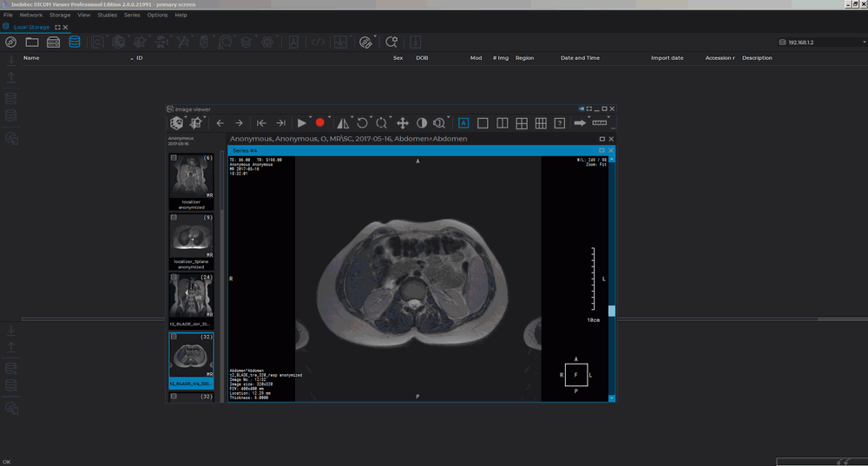
Task: Click the red record button
Action: click(x=319, y=123)
